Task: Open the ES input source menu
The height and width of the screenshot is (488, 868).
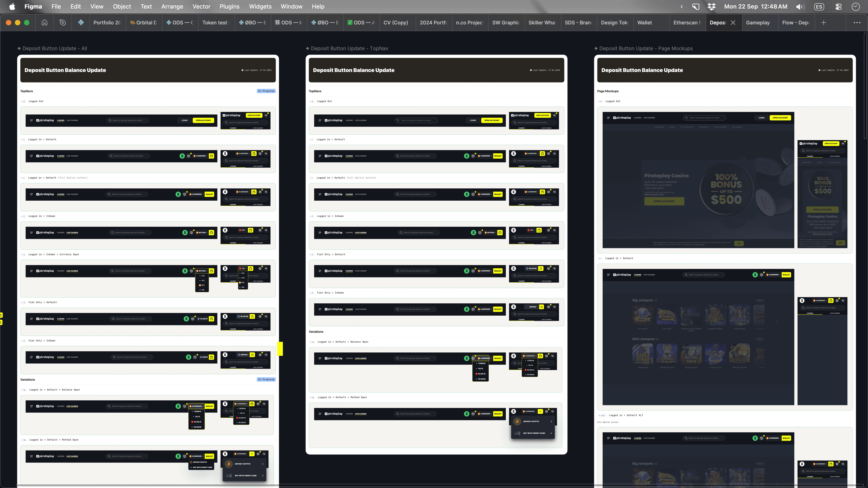Action: [x=819, y=6]
